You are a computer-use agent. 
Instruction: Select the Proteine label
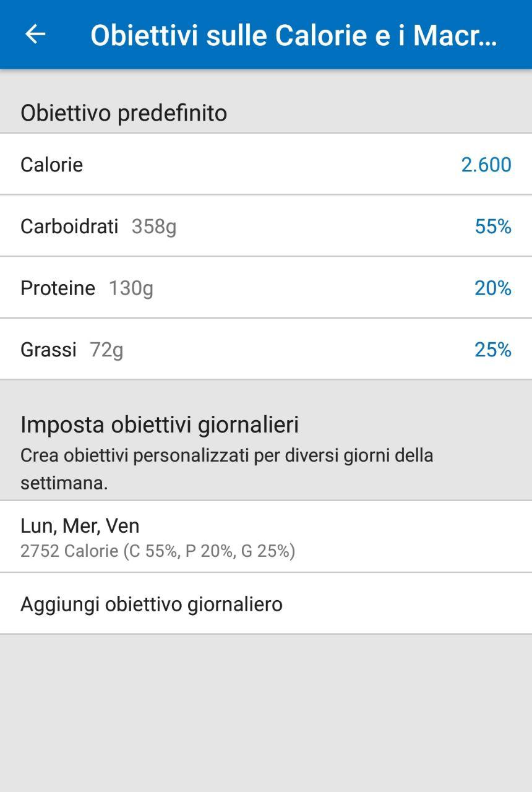(58, 288)
